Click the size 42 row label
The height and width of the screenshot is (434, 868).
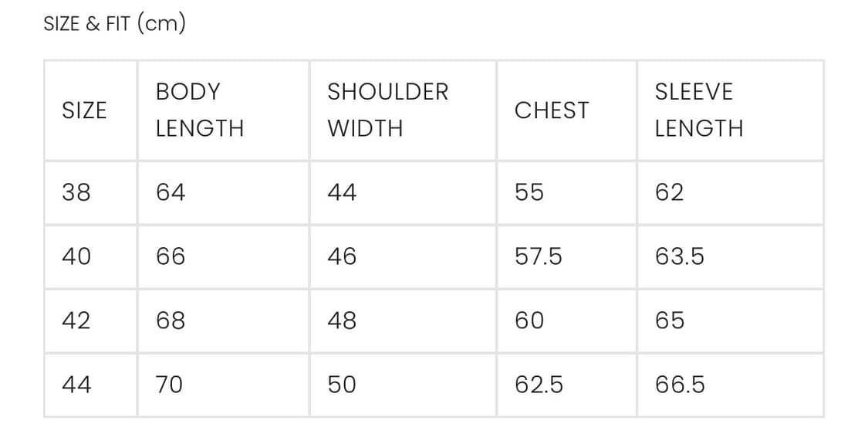coord(76,320)
